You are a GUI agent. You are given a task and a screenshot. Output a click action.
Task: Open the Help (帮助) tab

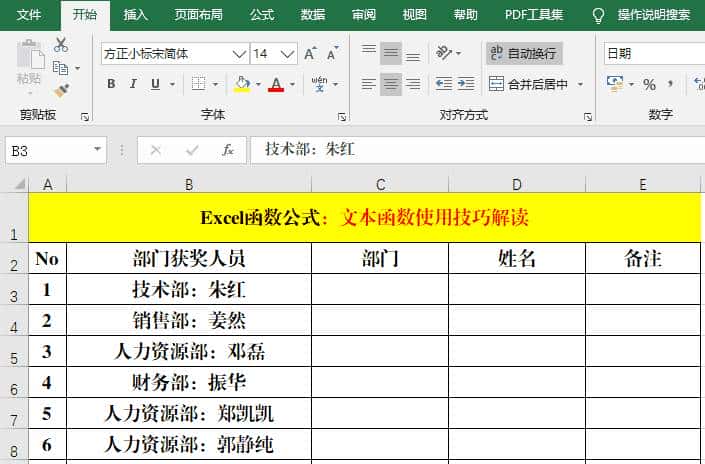[465, 15]
